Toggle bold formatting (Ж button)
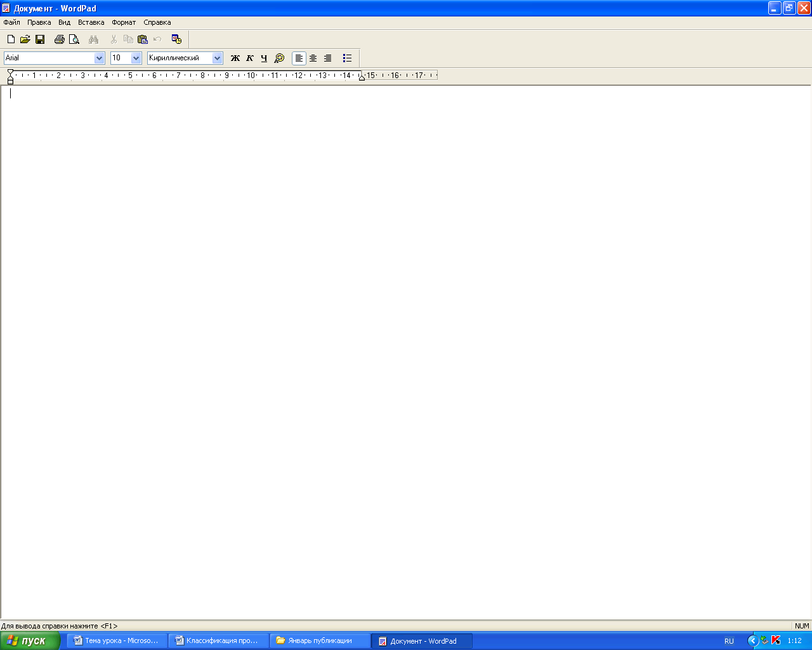Image resolution: width=812 pixels, height=650 pixels. point(235,58)
